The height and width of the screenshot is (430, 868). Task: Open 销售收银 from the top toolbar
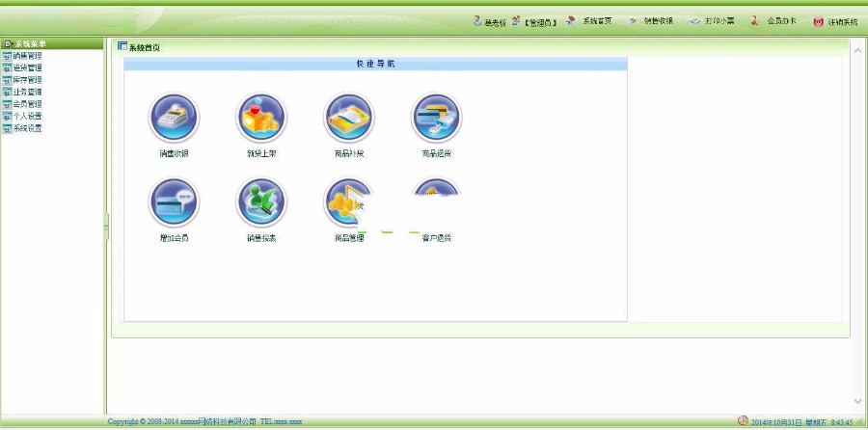[658, 21]
